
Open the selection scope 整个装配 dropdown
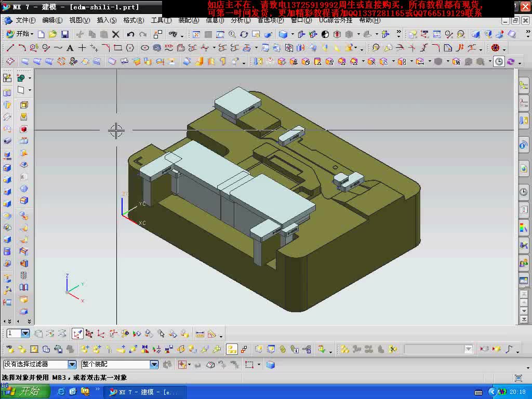pos(154,365)
